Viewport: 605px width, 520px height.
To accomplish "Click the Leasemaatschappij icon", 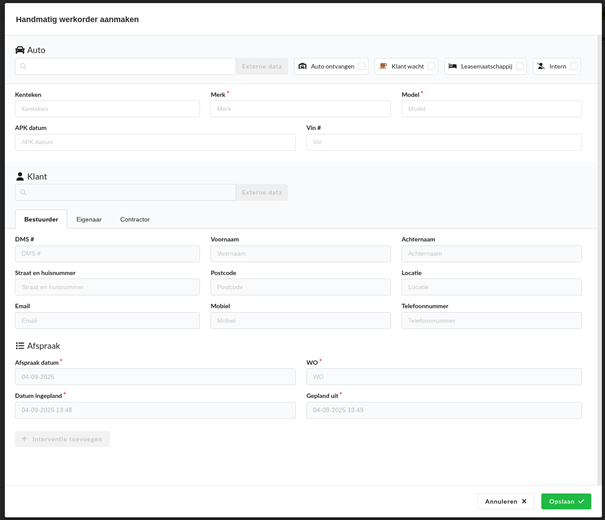I will [x=453, y=66].
